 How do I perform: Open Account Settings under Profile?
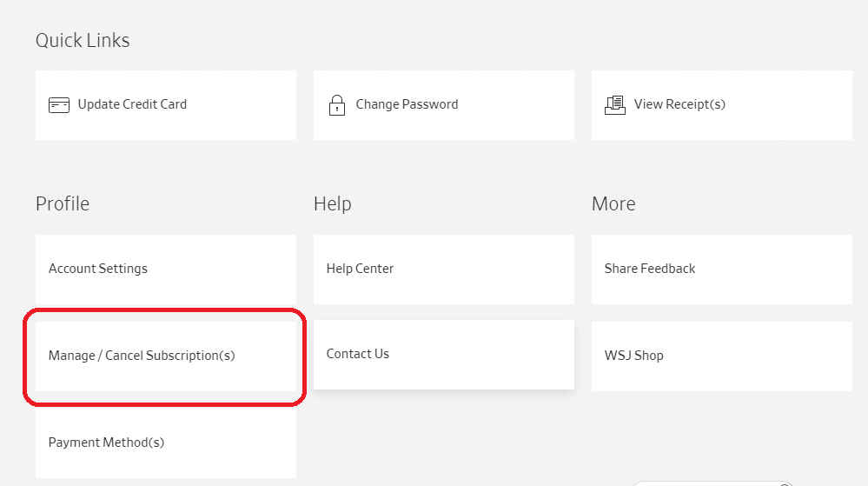click(x=98, y=269)
